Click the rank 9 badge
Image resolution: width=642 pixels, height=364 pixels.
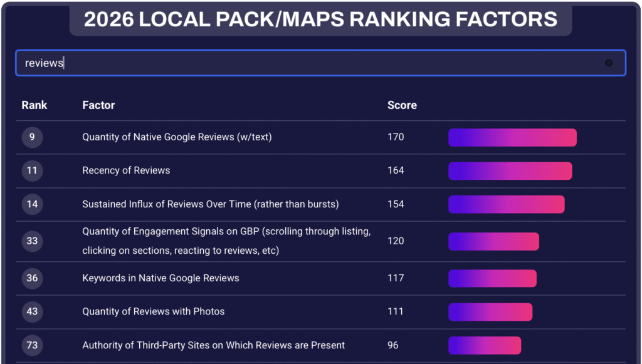pyautogui.click(x=32, y=137)
